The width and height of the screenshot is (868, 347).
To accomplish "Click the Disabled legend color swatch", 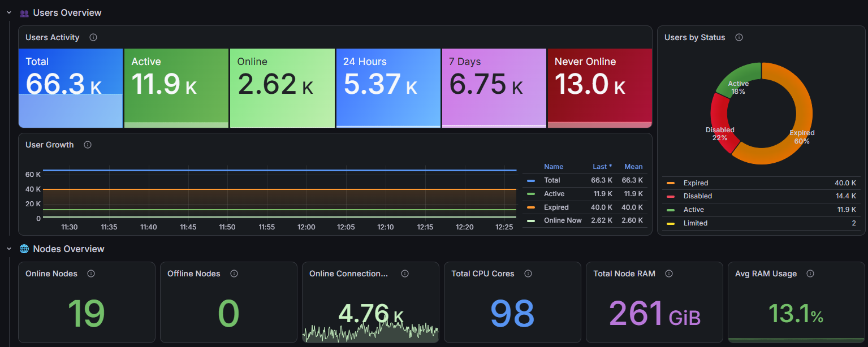I will coord(671,196).
